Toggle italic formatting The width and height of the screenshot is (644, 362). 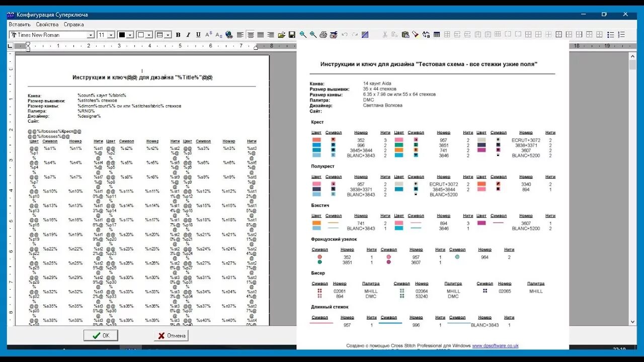pos(188,35)
